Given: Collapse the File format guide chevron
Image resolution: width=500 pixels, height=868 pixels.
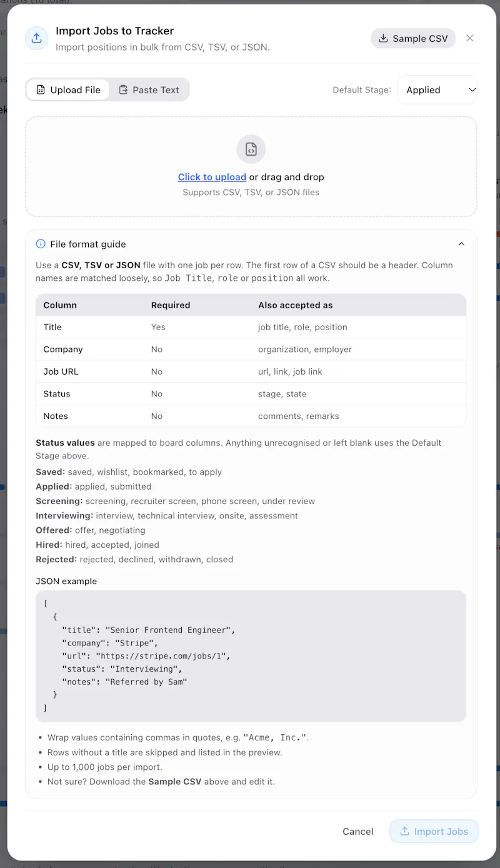Looking at the screenshot, I should (x=461, y=244).
